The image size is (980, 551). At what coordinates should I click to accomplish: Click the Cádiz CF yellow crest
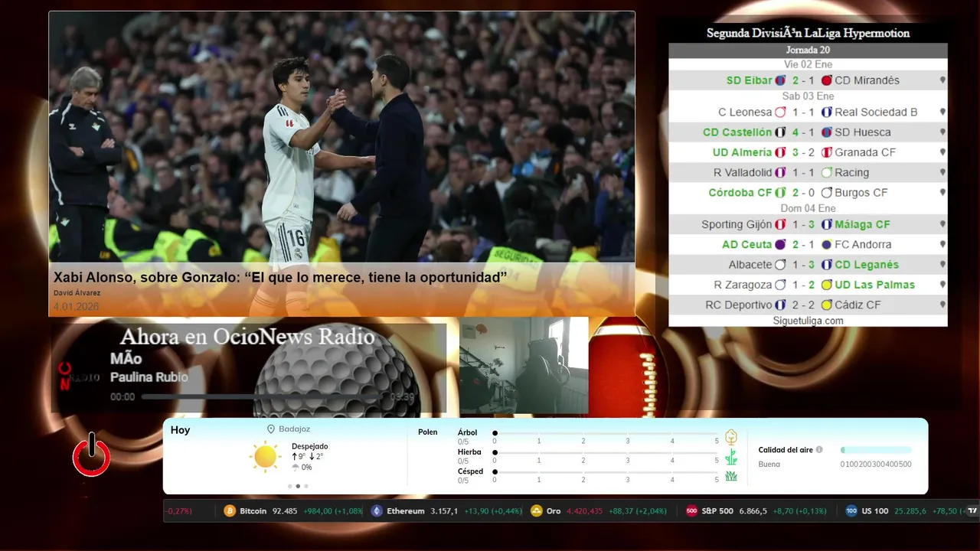pos(827,305)
